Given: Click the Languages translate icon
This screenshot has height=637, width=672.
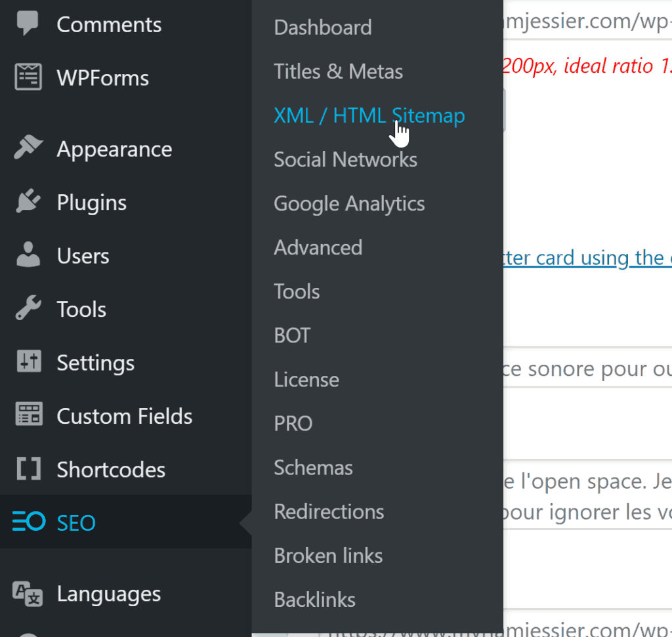Looking at the screenshot, I should [x=28, y=594].
